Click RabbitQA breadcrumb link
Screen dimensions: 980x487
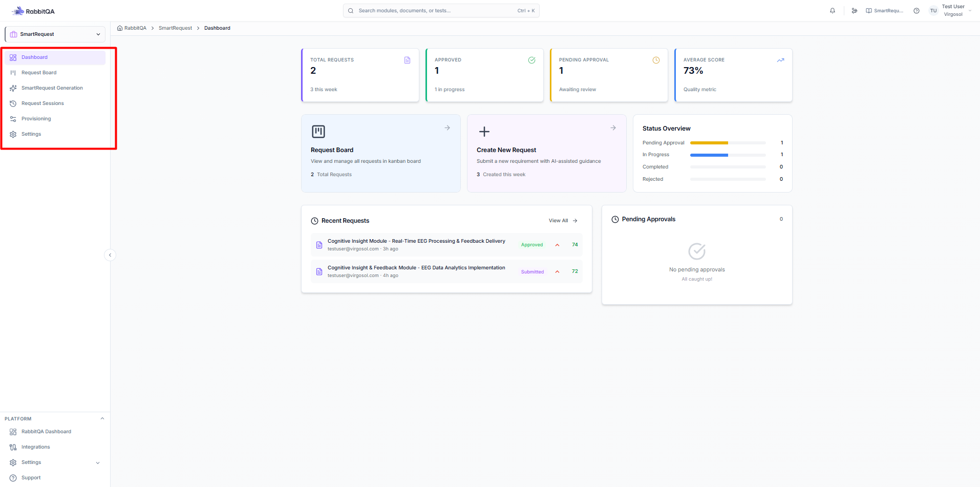[135, 28]
